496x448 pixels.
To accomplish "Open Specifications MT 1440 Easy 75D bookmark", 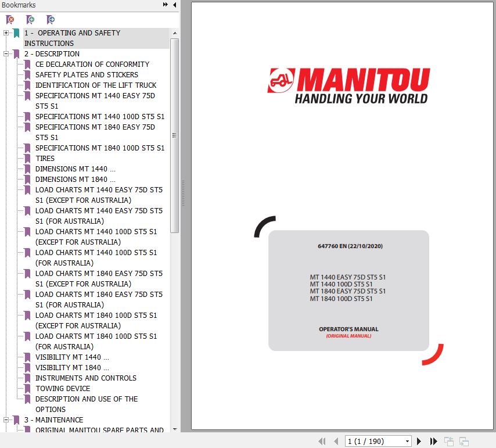I will coord(95,101).
